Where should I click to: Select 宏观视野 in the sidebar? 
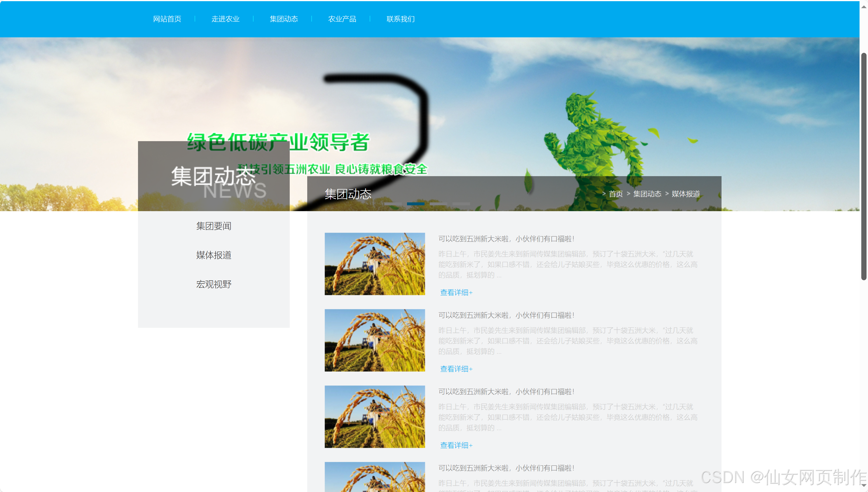[x=214, y=284]
